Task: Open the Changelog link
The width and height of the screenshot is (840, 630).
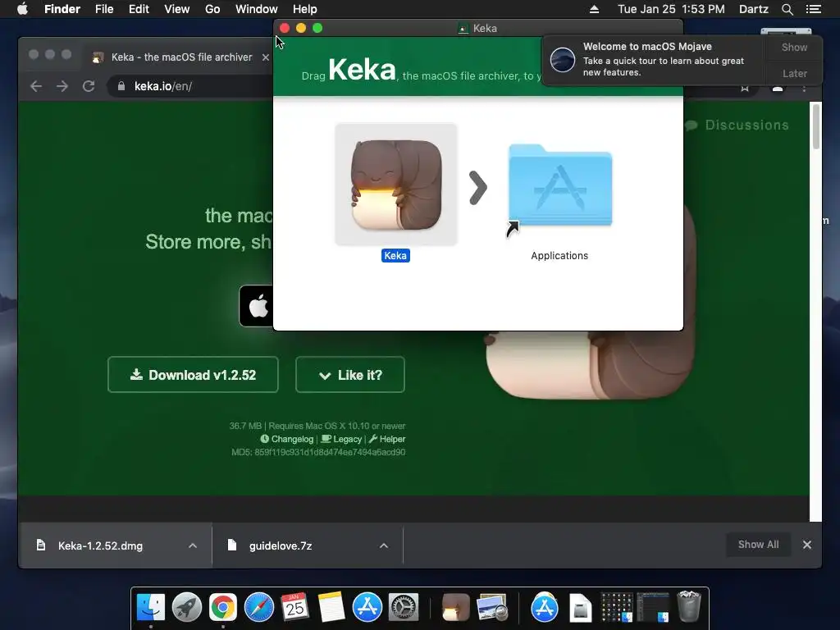Action: 286,439
